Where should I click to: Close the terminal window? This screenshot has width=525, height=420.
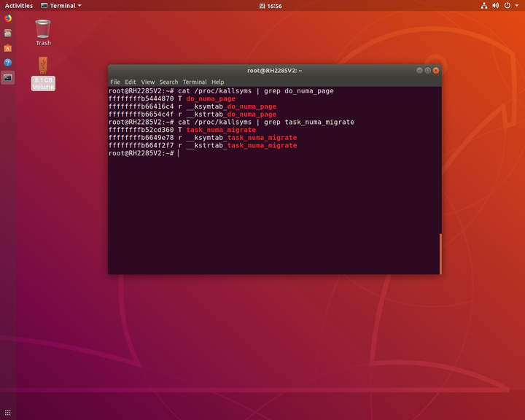(x=436, y=70)
